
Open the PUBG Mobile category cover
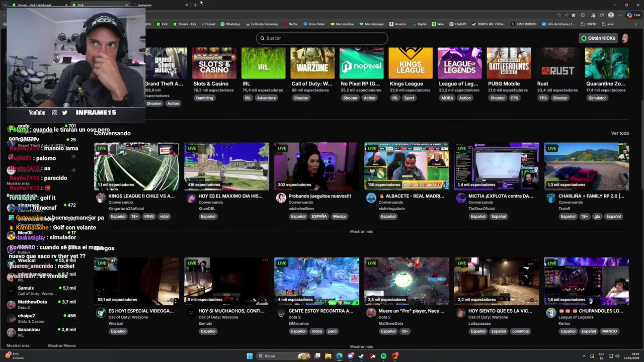(509, 63)
